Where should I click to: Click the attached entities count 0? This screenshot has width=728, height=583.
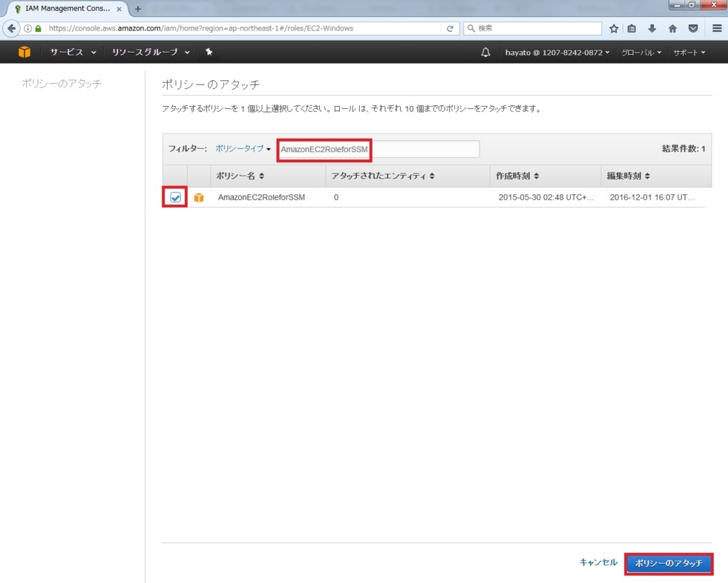click(x=336, y=197)
